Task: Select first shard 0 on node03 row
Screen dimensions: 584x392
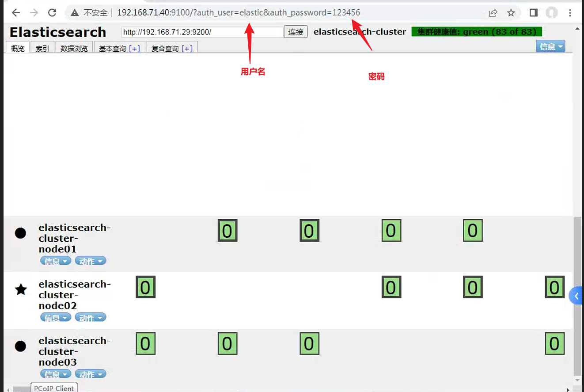Action: pyautogui.click(x=145, y=344)
